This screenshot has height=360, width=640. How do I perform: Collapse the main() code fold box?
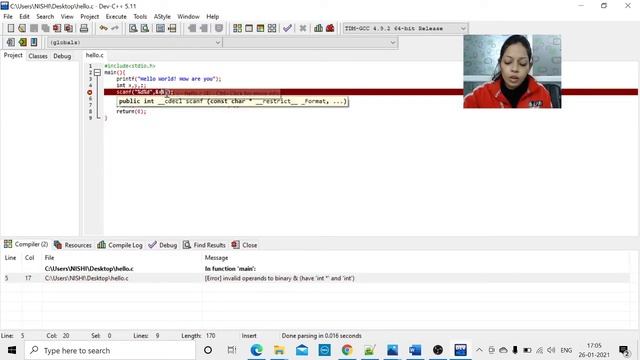[x=97, y=72]
